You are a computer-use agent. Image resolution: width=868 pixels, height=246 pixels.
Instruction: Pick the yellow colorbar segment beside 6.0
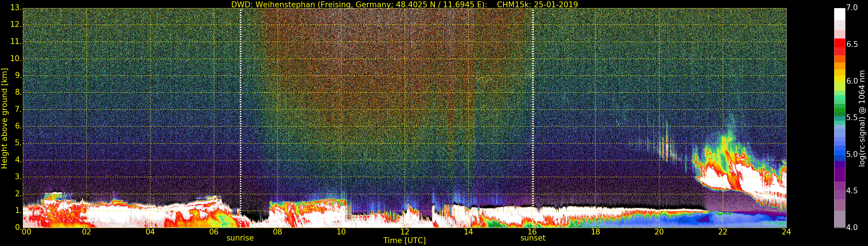839,78
